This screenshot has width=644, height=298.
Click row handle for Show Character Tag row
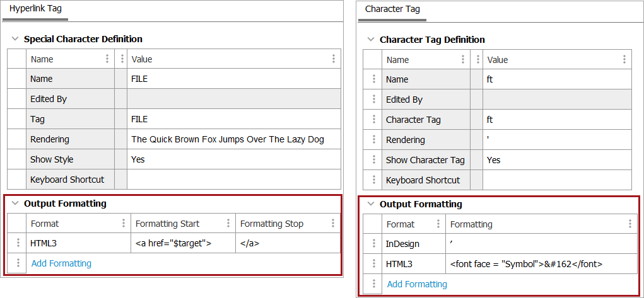pos(373,159)
